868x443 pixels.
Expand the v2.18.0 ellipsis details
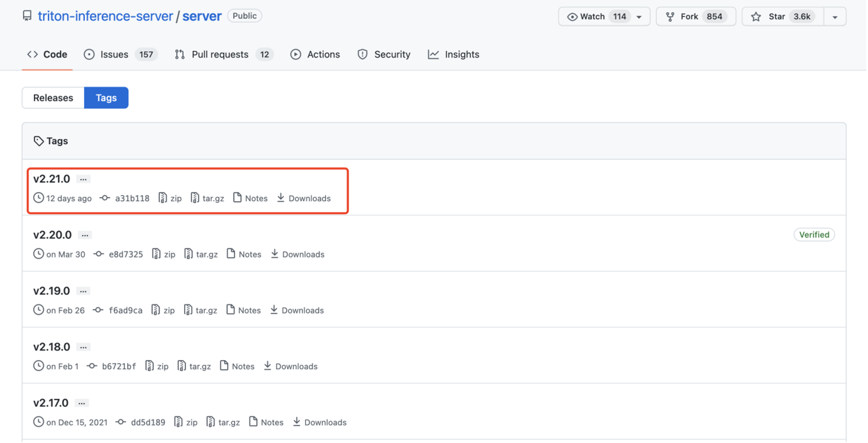pyautogui.click(x=83, y=347)
